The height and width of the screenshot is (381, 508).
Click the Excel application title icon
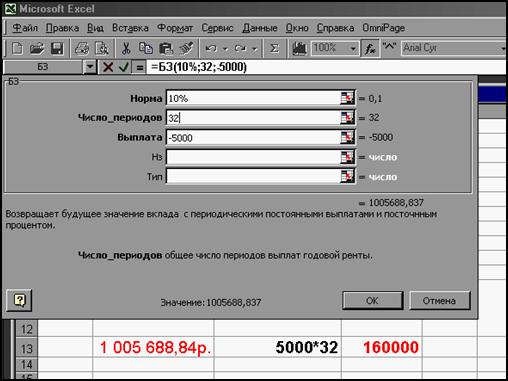(10, 9)
